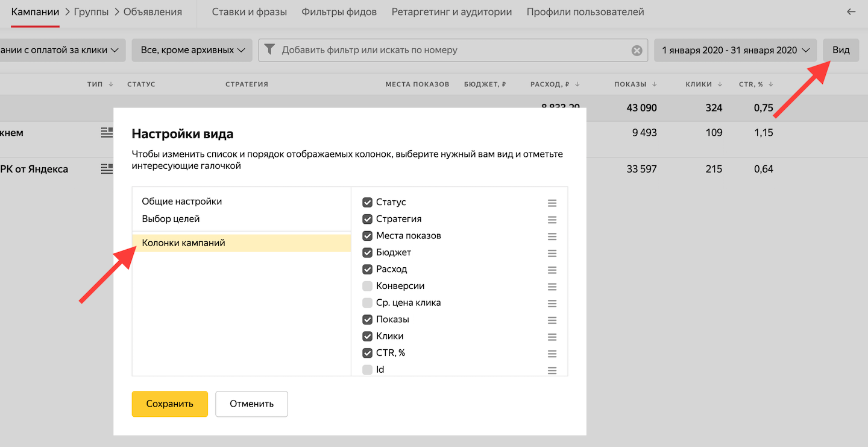The width and height of the screenshot is (868, 447).
Task: Click the filter search input field
Action: click(x=453, y=50)
